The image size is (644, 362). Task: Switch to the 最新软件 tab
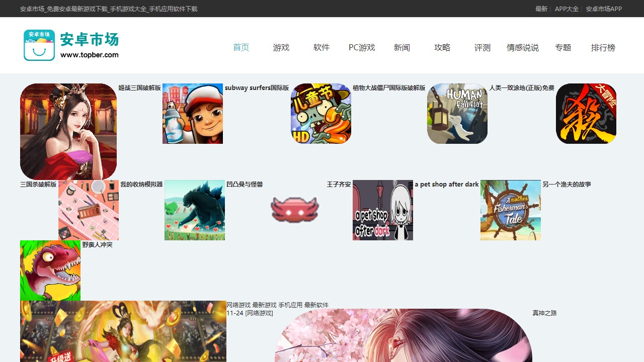coord(316,305)
